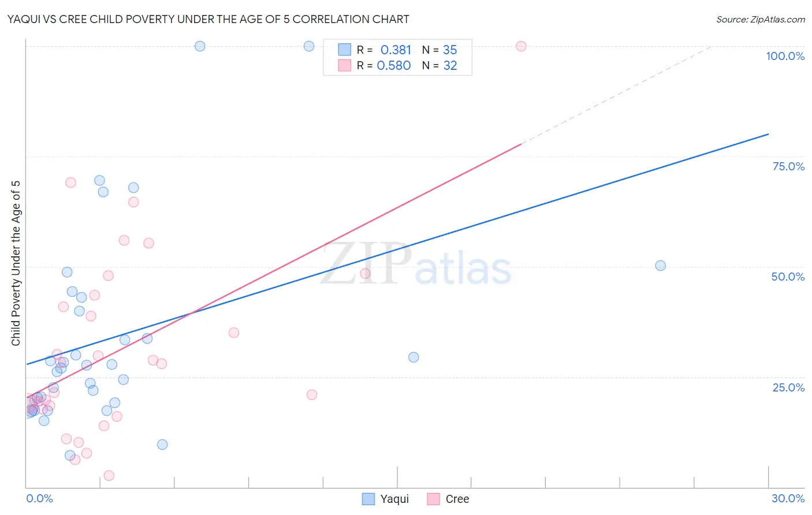Image resolution: width=812 pixels, height=515 pixels.
Task: Click the Yaqui data point near 50% at far right
Action: point(661,266)
